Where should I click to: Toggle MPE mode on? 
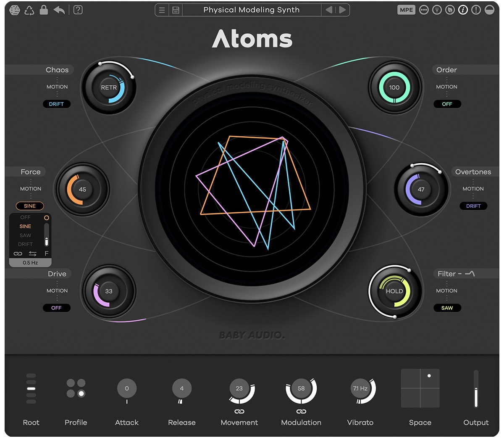coord(406,10)
